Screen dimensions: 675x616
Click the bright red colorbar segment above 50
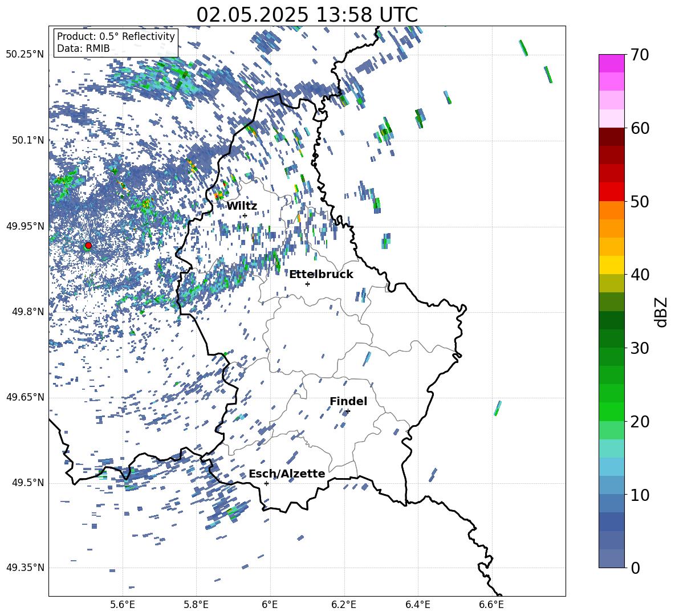point(612,192)
